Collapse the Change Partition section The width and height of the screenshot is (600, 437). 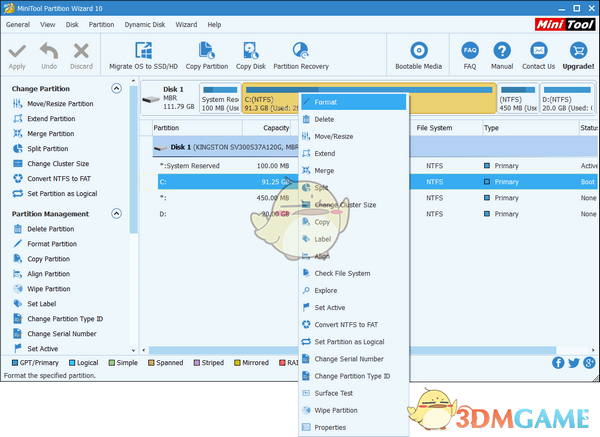[117, 89]
